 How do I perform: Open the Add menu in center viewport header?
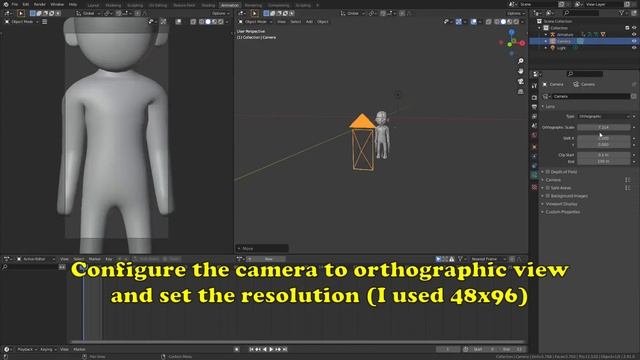click(309, 22)
